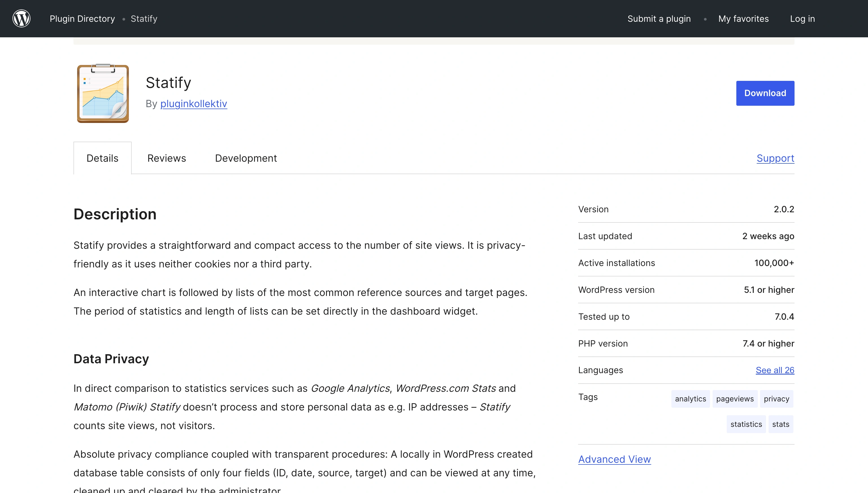
Task: Select the statistics tag
Action: [x=746, y=424]
